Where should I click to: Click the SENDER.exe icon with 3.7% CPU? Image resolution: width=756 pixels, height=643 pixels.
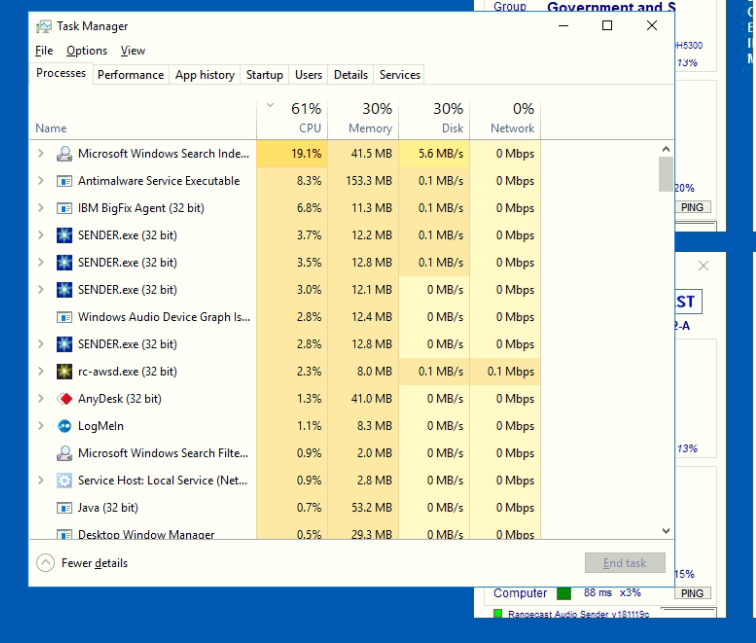pos(64,235)
